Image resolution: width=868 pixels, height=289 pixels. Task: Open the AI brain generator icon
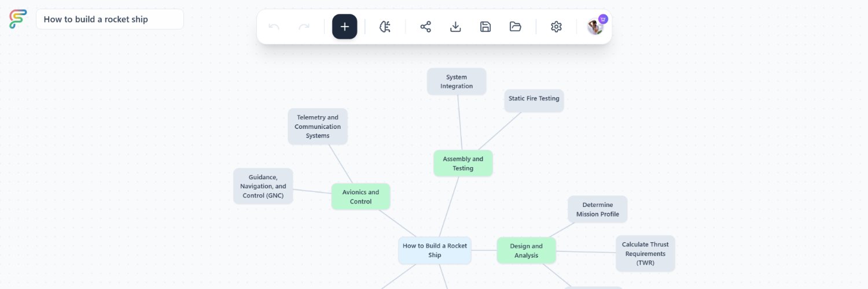point(385,27)
